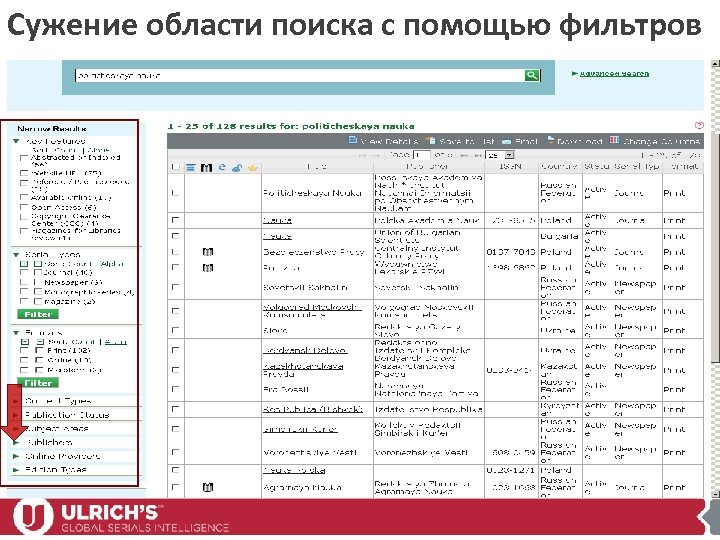The height and width of the screenshot is (540, 720).
Task: Sort Serial Types by Alpha link
Action: pyautogui.click(x=112, y=264)
